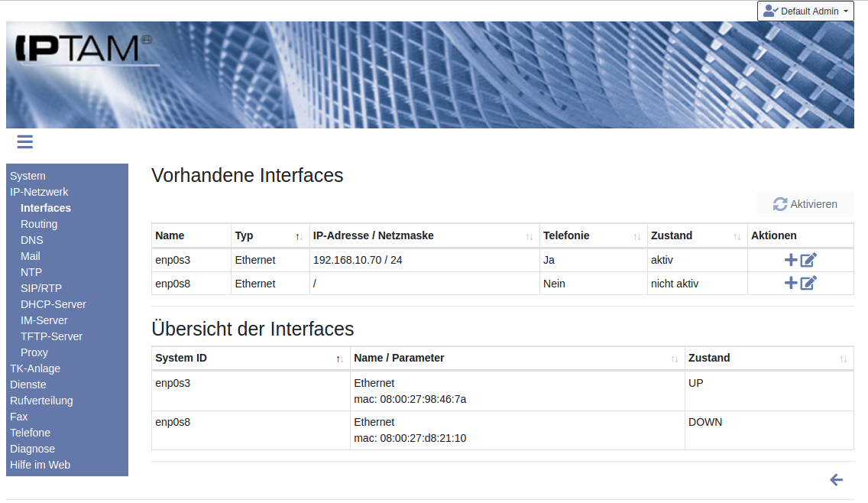Click the edit icon for enp0s3
Viewport: 868px width, 503px height.
808,260
